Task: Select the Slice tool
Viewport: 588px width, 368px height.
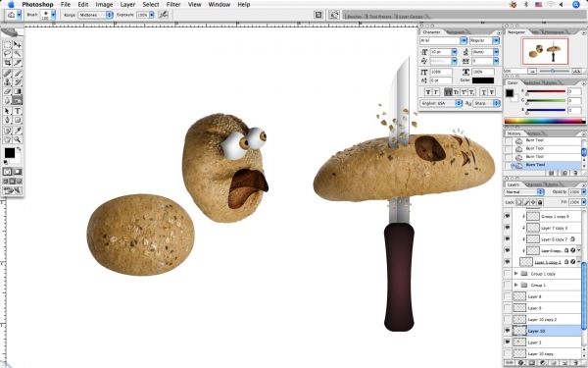Action: [18, 63]
